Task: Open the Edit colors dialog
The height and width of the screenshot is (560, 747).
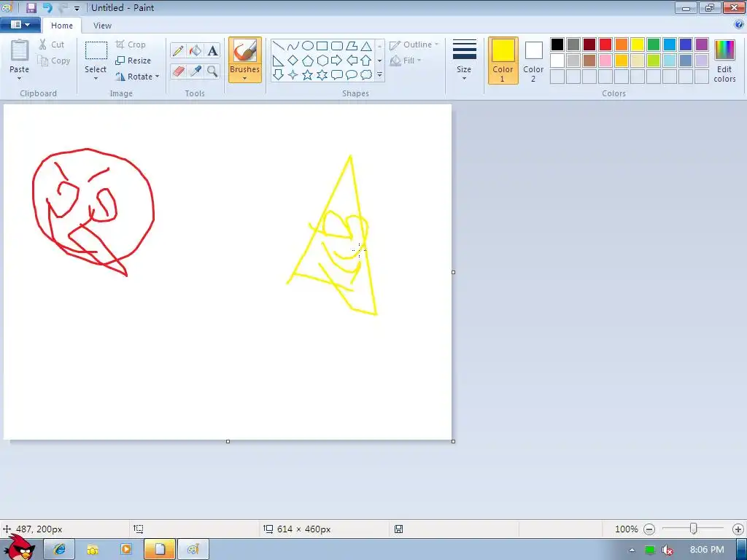Action: tap(724, 61)
